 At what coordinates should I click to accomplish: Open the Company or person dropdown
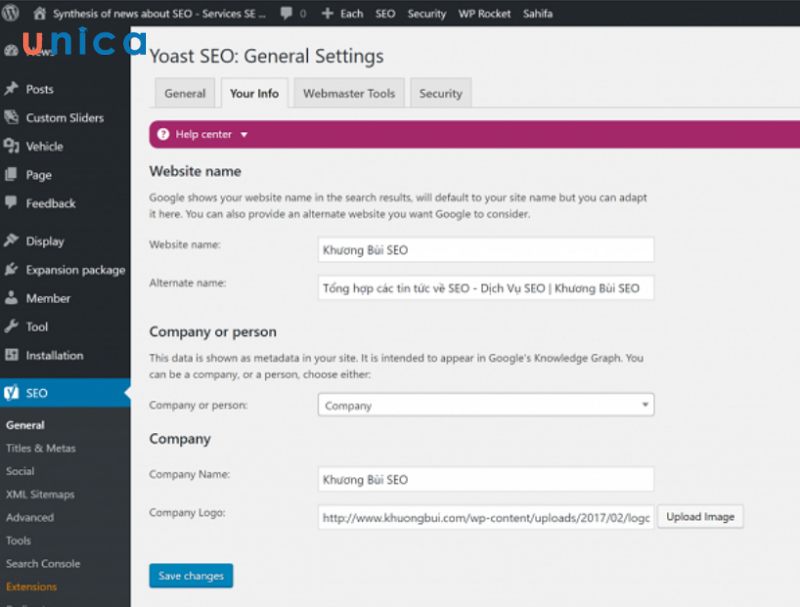point(486,405)
